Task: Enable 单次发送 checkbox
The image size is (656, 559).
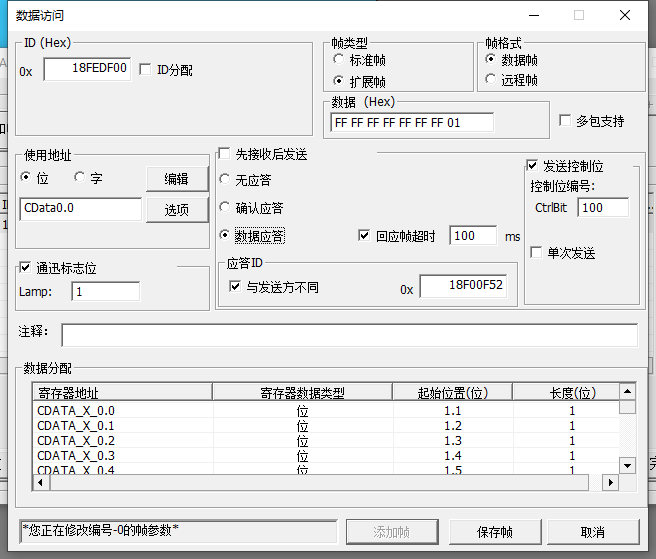Action: (x=537, y=253)
